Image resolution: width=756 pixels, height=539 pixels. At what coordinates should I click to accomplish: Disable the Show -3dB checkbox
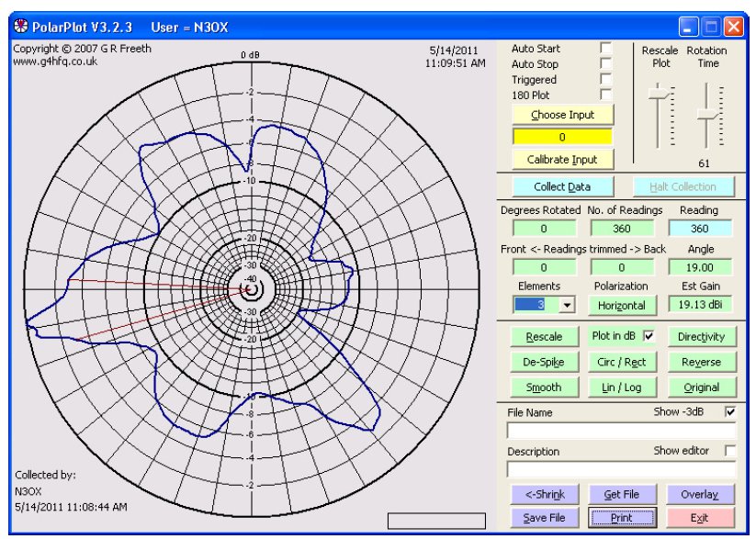[x=730, y=412]
